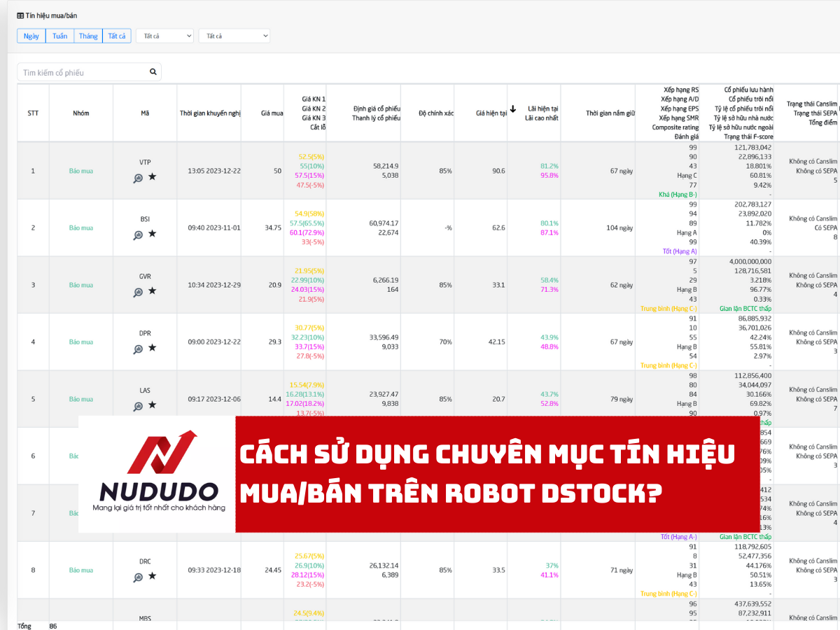This screenshot has width=840, height=630.
Task: Click the DRC ticker symbol
Action: 145,561
